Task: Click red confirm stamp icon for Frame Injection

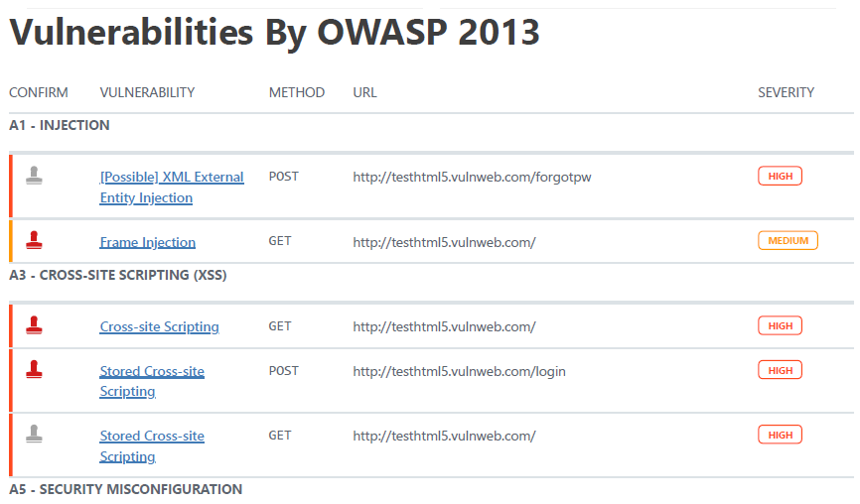Action: tap(34, 240)
